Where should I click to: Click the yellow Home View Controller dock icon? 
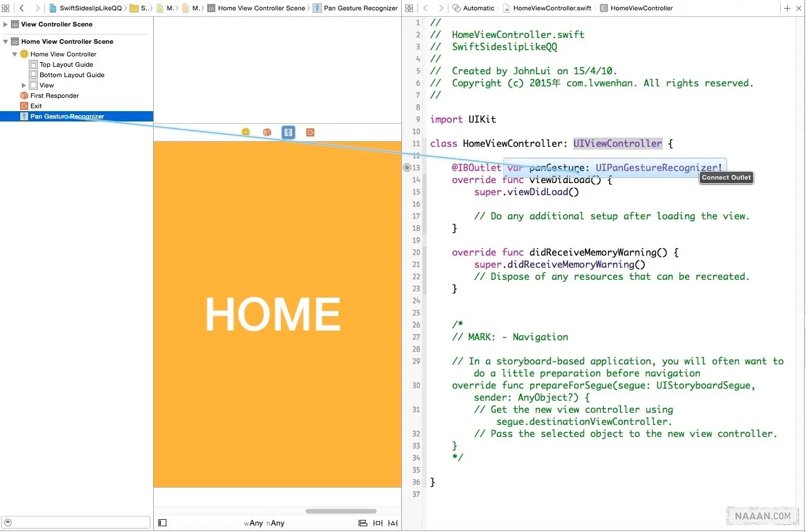[x=246, y=132]
